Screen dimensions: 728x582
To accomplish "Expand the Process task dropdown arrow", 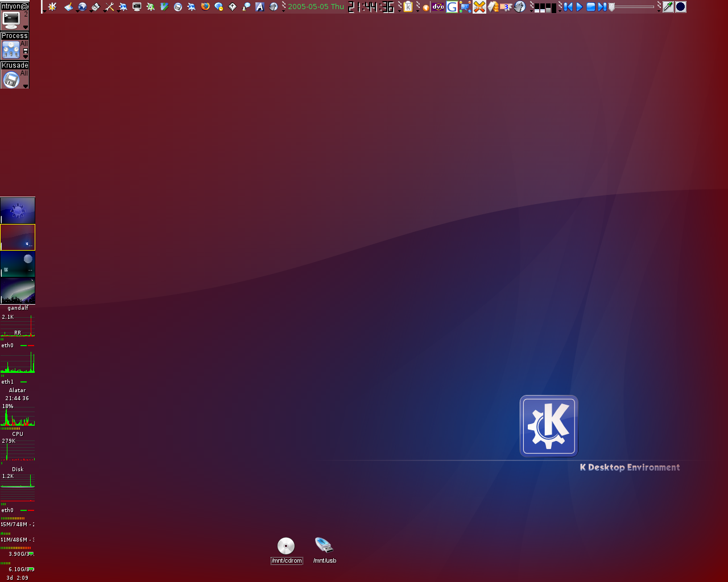I will tap(26, 57).
